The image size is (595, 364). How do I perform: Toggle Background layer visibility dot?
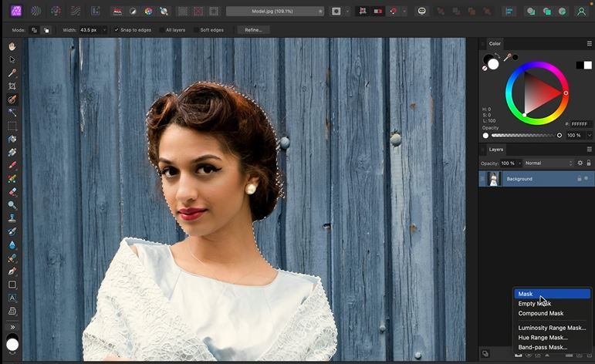[587, 178]
